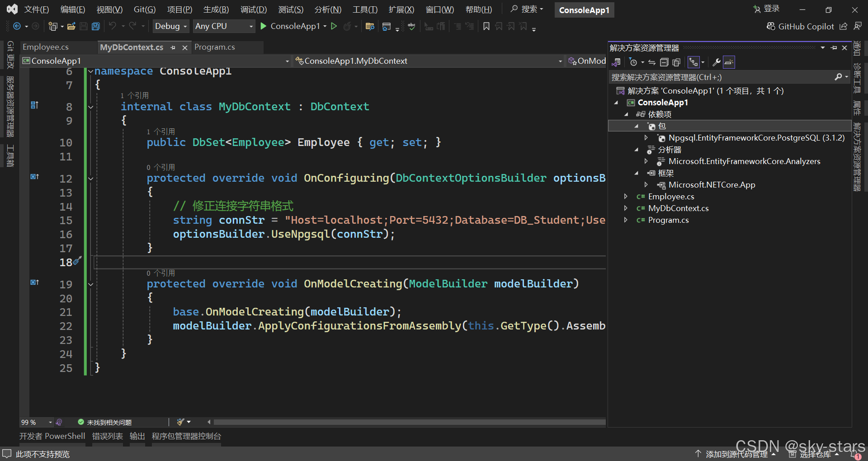Image resolution: width=868 pixels, height=461 pixels.
Task: Toggle Preview Selected Items in Solution Explorer
Action: pyautogui.click(x=729, y=62)
